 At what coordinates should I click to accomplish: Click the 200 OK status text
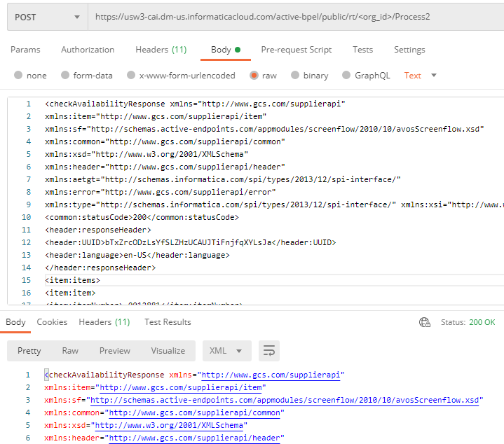pyautogui.click(x=482, y=322)
